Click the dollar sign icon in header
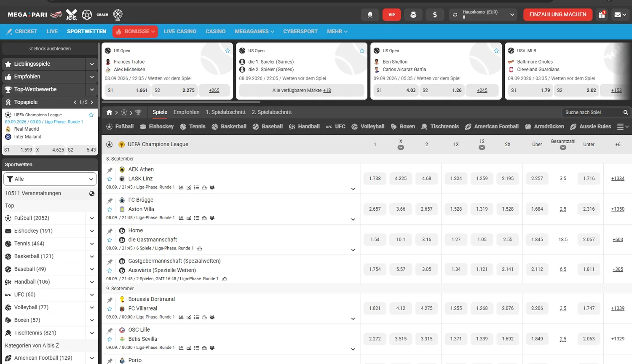This screenshot has width=632, height=364. click(435, 15)
